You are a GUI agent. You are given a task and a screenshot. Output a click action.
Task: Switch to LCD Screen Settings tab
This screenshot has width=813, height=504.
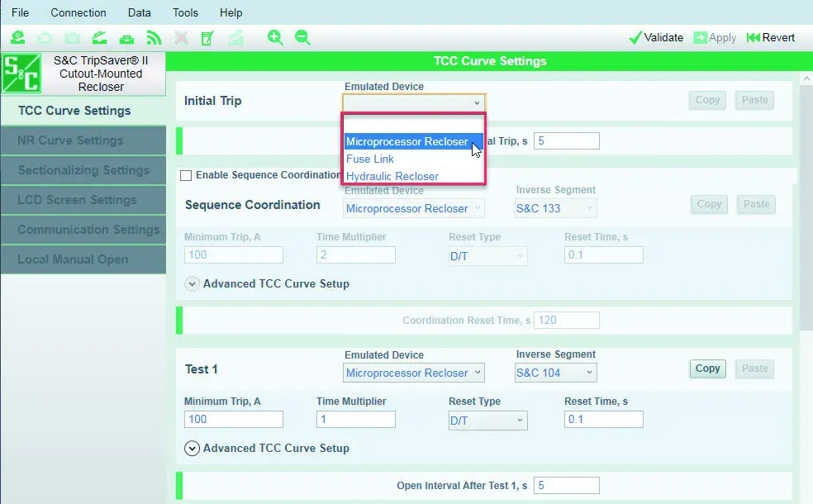[83, 200]
